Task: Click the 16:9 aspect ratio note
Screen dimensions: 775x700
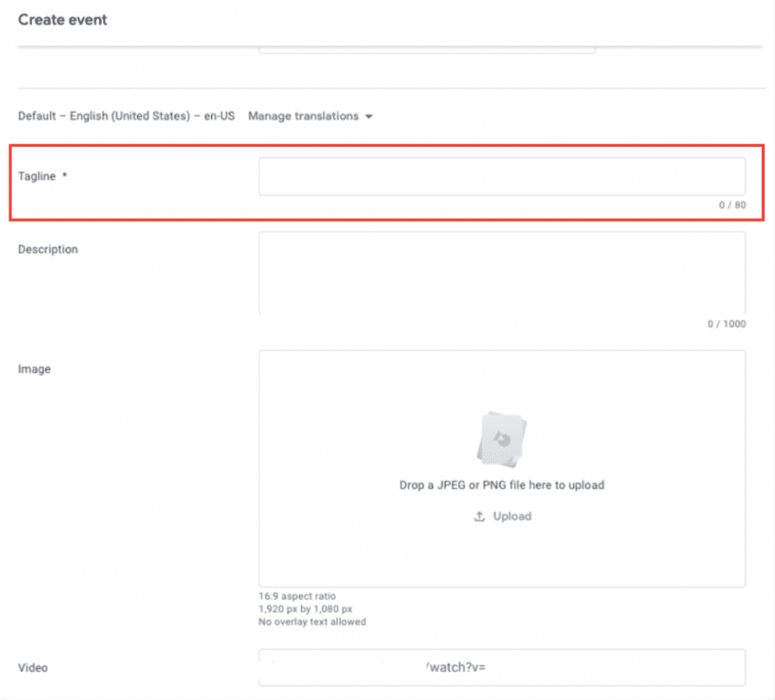Action: [x=297, y=596]
